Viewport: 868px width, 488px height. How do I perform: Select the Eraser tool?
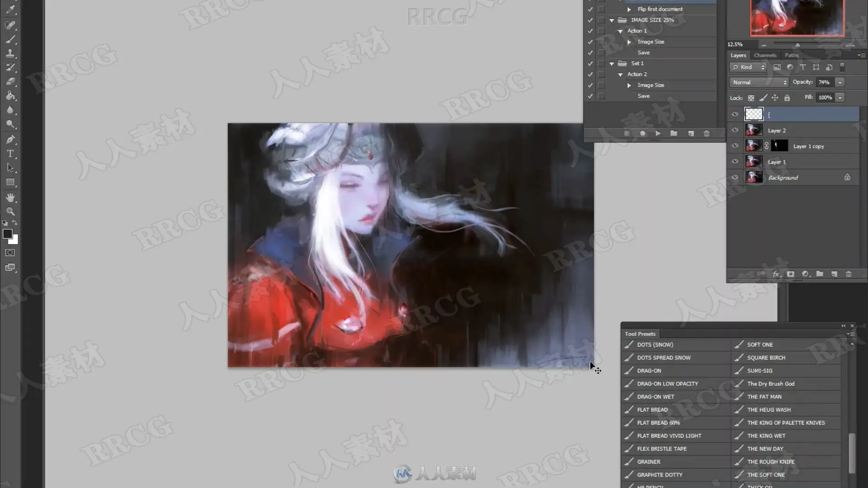coord(10,81)
